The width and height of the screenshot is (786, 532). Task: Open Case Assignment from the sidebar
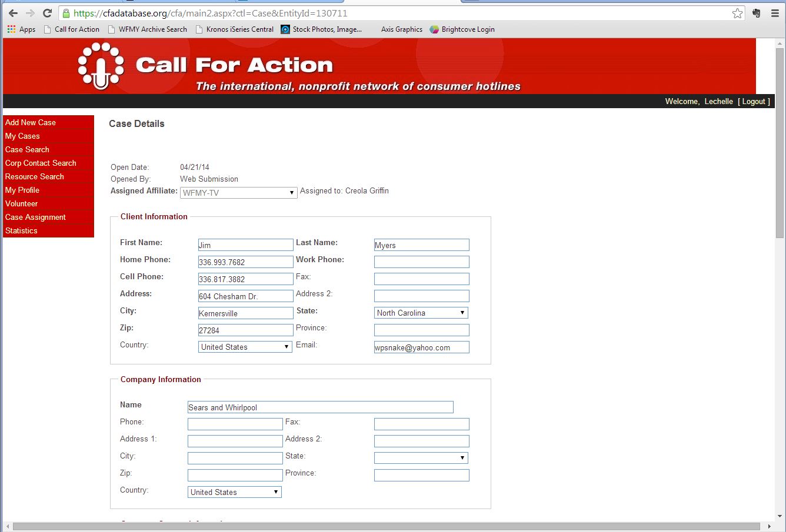(x=48, y=217)
